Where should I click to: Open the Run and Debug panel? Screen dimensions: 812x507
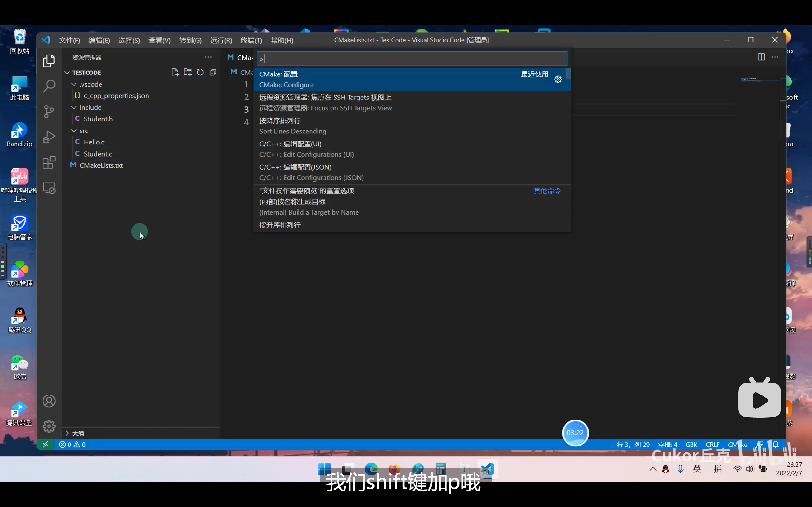pos(49,137)
